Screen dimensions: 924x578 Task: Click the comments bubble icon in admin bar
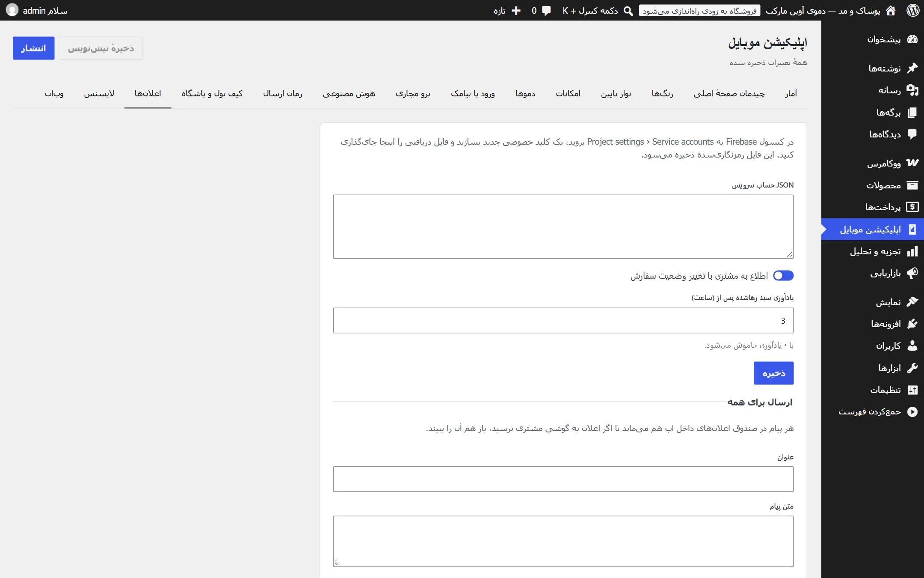[x=546, y=11]
